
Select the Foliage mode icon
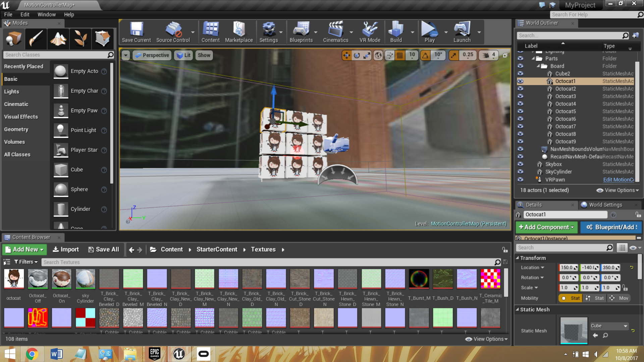pos(80,38)
